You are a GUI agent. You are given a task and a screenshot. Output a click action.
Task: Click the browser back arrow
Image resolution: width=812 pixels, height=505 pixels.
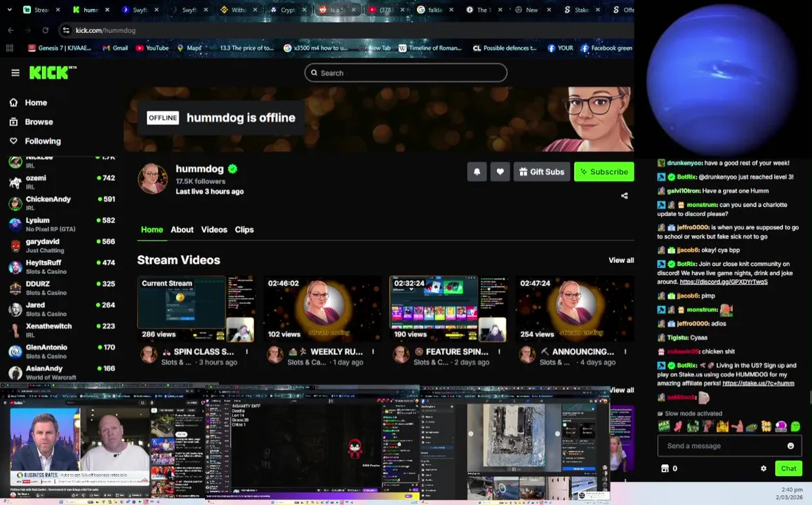tap(11, 30)
